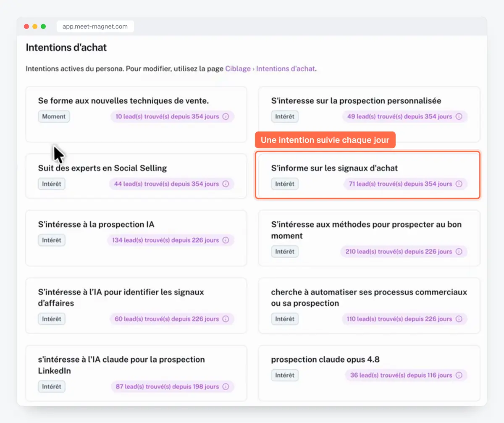This screenshot has width=504, height=423.
Task: Click info icon beside 36 lead(s) trouvé(s)
Action: tap(459, 375)
